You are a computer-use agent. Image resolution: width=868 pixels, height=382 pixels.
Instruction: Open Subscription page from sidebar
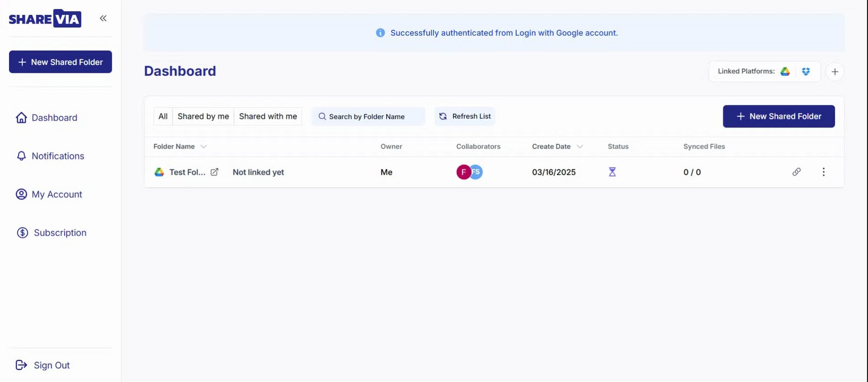(x=59, y=233)
